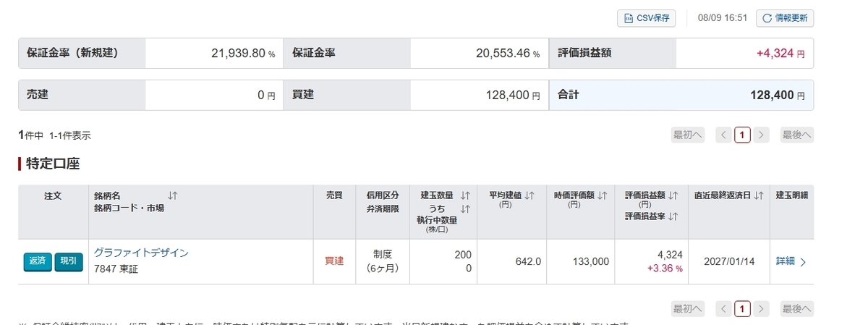The height and width of the screenshot is (325, 868).
Task: Refresh data with 情報更新 button
Action: [x=785, y=18]
